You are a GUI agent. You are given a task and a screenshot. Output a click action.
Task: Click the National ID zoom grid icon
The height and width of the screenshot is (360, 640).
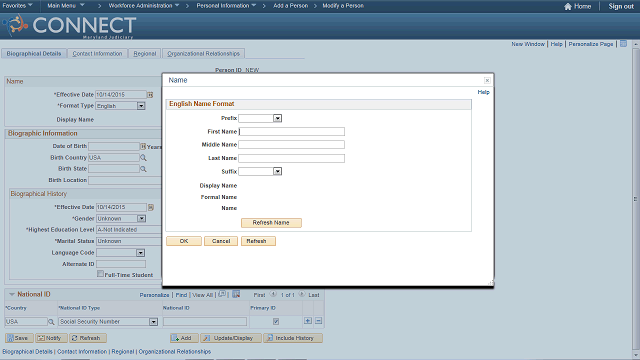pos(222,294)
